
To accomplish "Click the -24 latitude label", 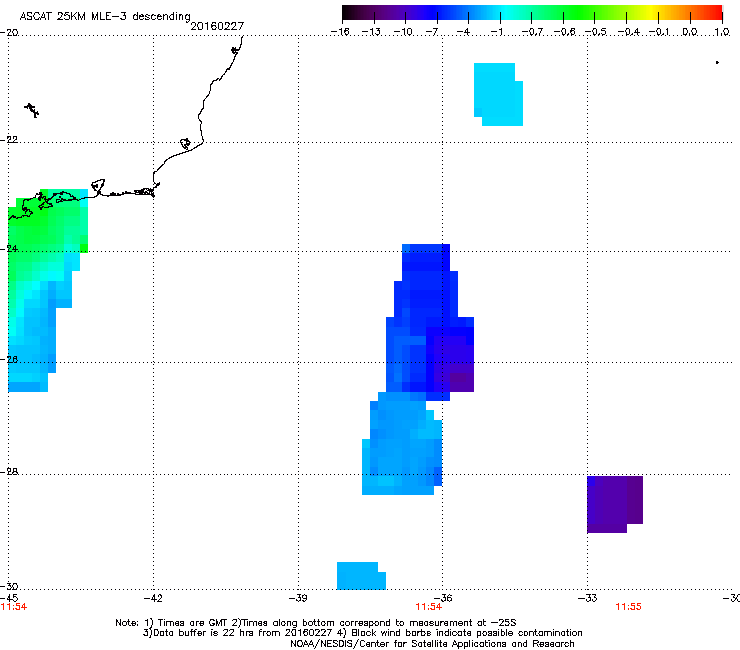I will click(9, 249).
